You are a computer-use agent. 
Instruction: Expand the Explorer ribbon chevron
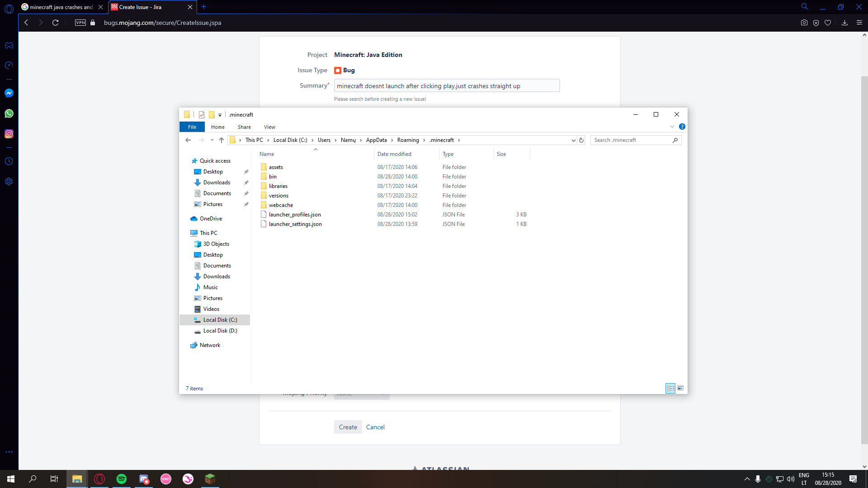(672, 127)
